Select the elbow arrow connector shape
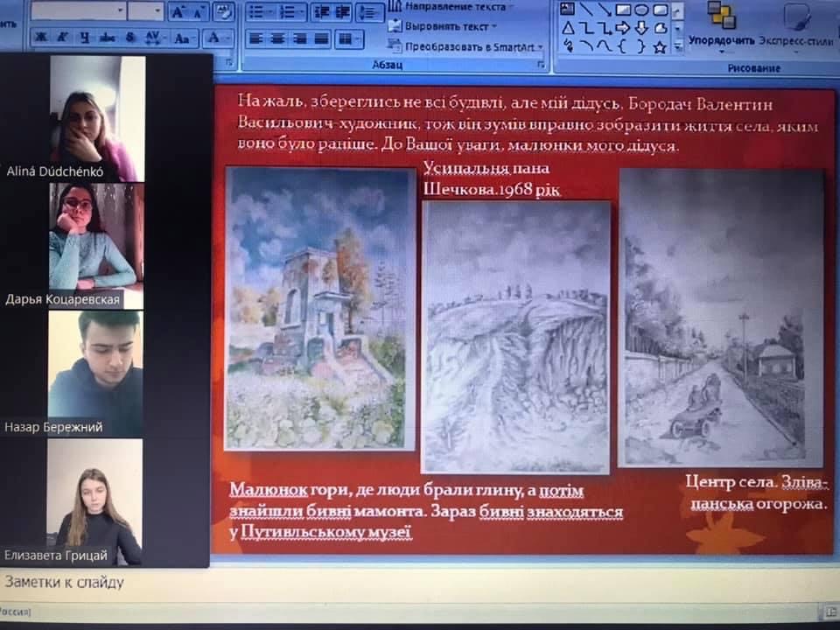This screenshot has height=630, width=840. pos(605,28)
